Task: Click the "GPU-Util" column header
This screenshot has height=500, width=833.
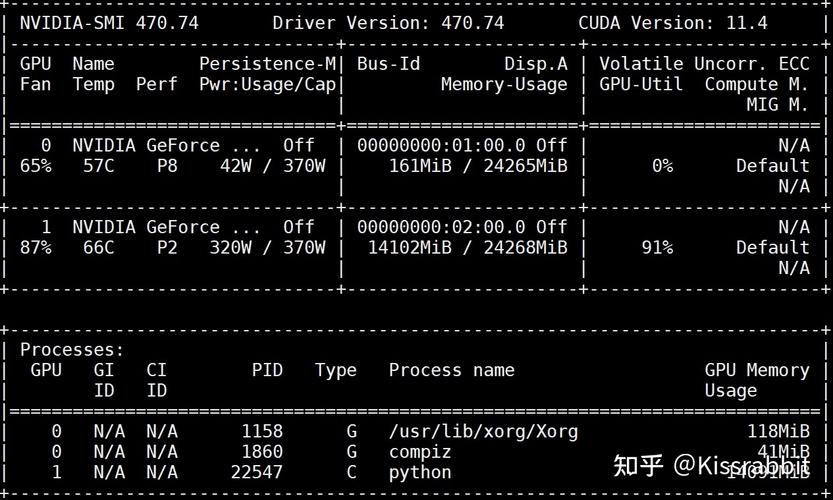Action: 641,84
